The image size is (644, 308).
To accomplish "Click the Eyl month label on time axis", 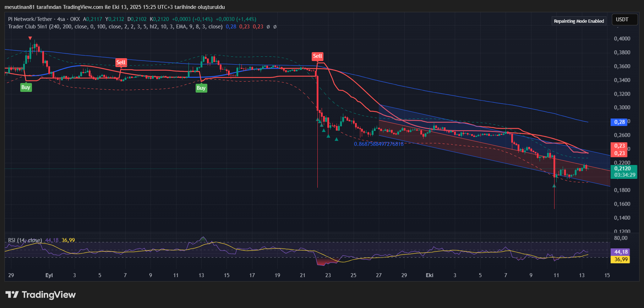I will [x=49, y=275].
